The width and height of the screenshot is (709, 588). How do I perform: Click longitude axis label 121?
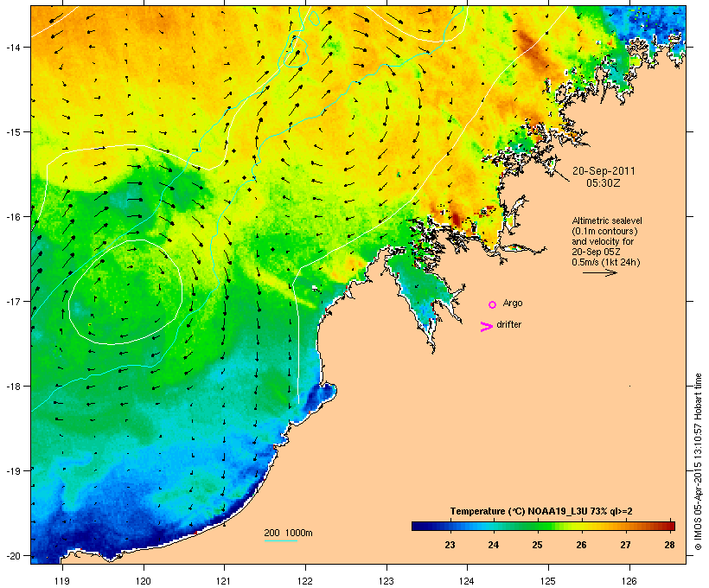[224, 581]
